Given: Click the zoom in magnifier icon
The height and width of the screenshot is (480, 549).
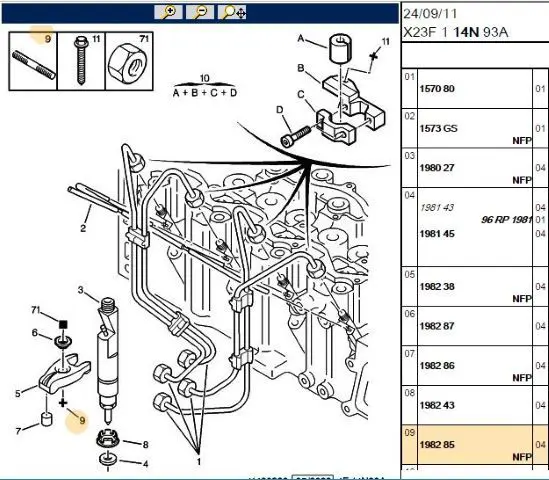Looking at the screenshot, I should [x=168, y=12].
